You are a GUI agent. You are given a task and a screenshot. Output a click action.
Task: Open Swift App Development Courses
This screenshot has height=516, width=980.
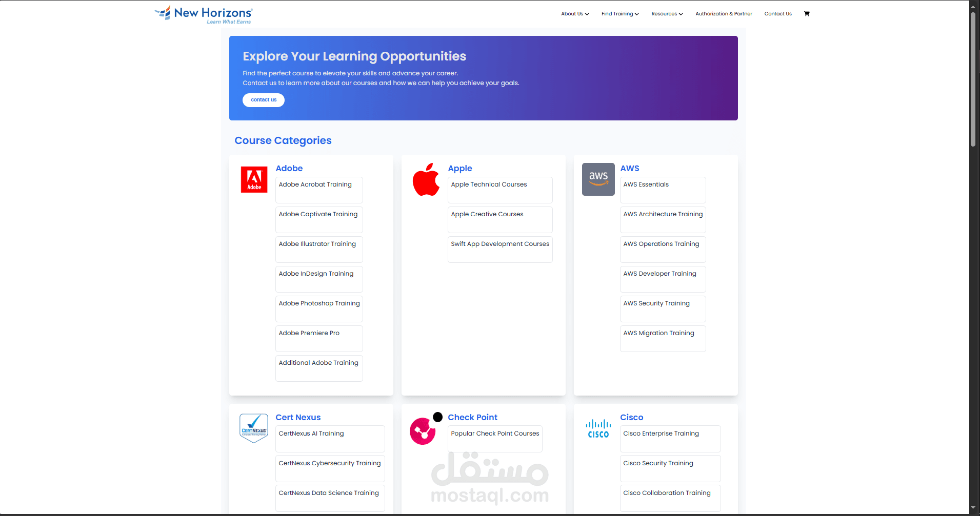(x=500, y=250)
